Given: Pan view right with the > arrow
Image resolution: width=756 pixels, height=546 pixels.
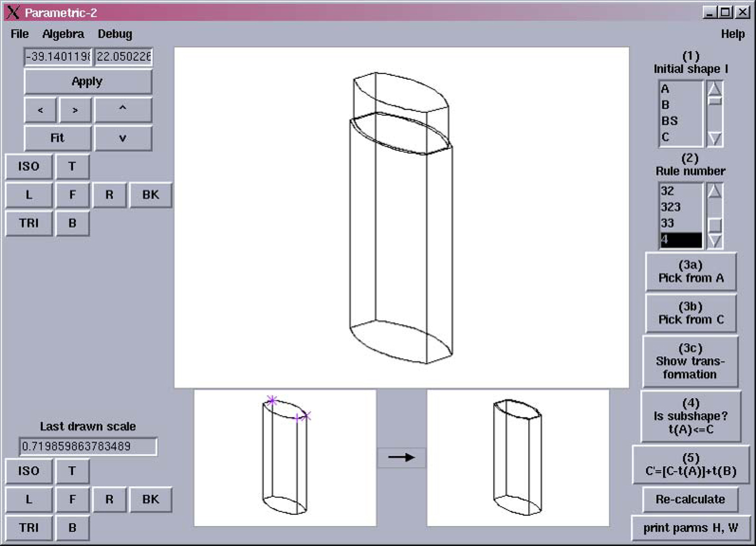Looking at the screenshot, I should tap(75, 110).
